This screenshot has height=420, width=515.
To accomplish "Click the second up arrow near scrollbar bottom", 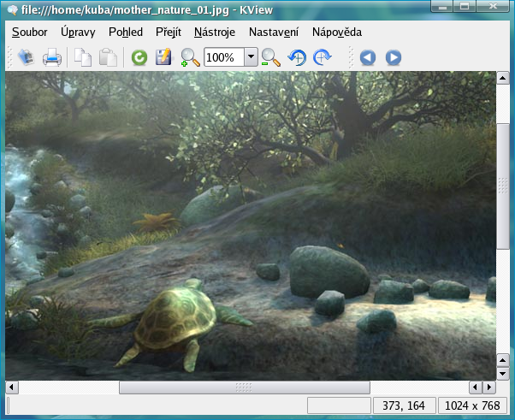I will tap(502, 360).
